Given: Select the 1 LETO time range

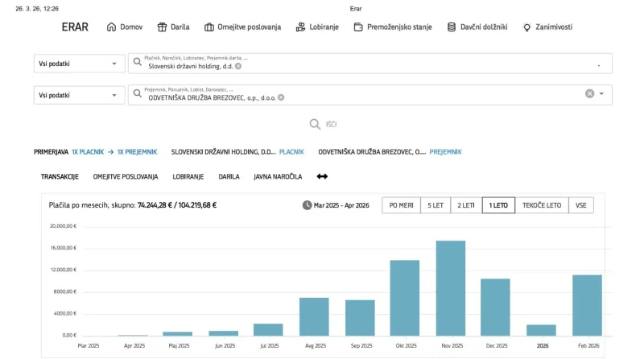Looking at the screenshot, I should [498, 205].
